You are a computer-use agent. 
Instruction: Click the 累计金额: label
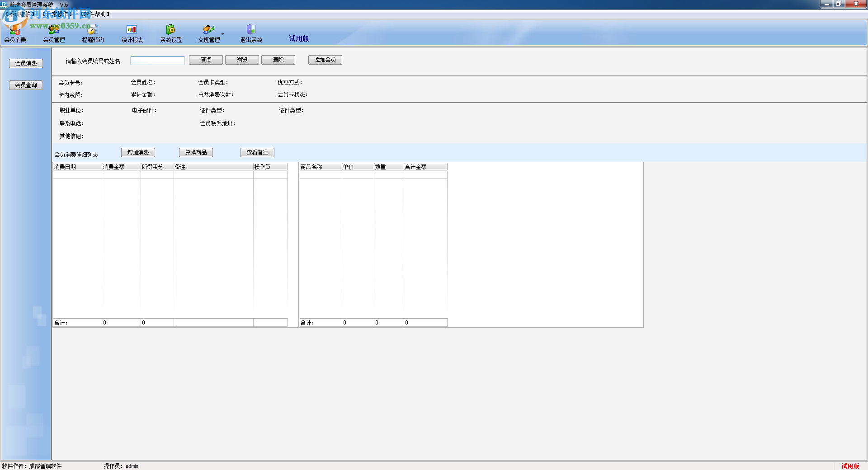point(143,94)
